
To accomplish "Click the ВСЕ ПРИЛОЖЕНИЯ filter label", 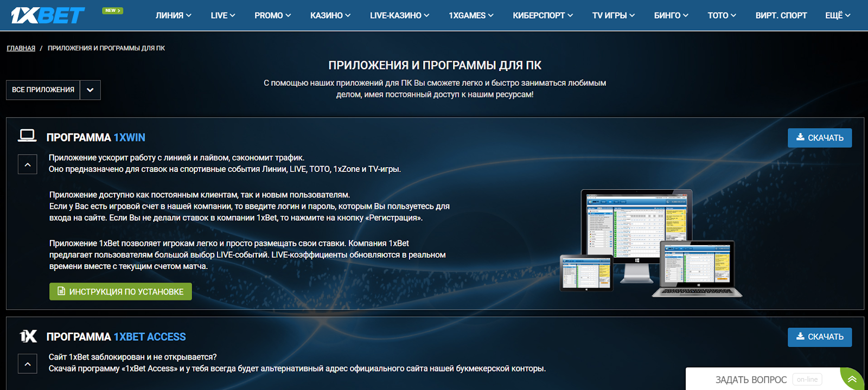I will pyautogui.click(x=43, y=90).
